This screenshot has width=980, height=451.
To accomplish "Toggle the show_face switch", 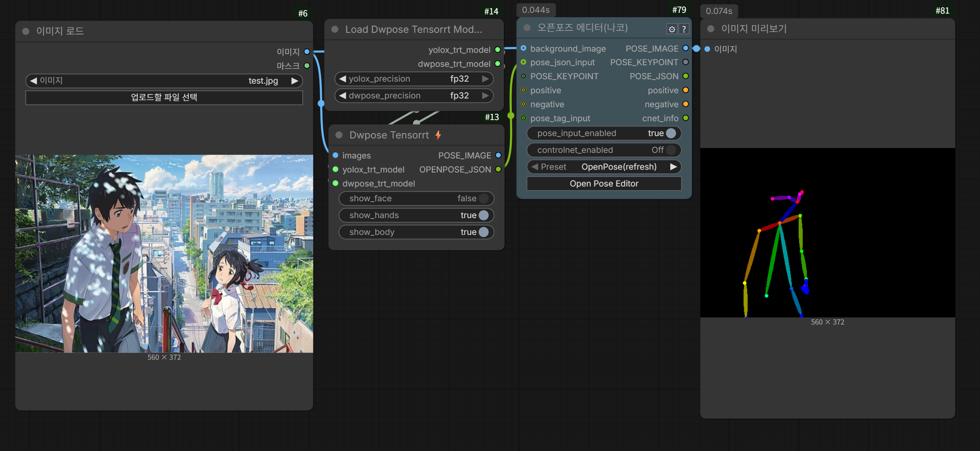I will (x=483, y=198).
